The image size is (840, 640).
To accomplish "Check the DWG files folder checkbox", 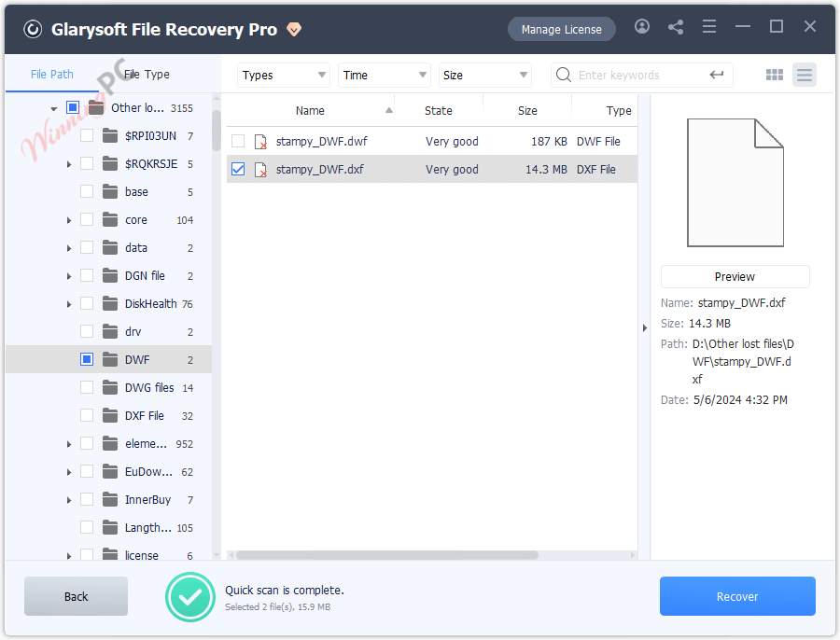I will (x=87, y=387).
